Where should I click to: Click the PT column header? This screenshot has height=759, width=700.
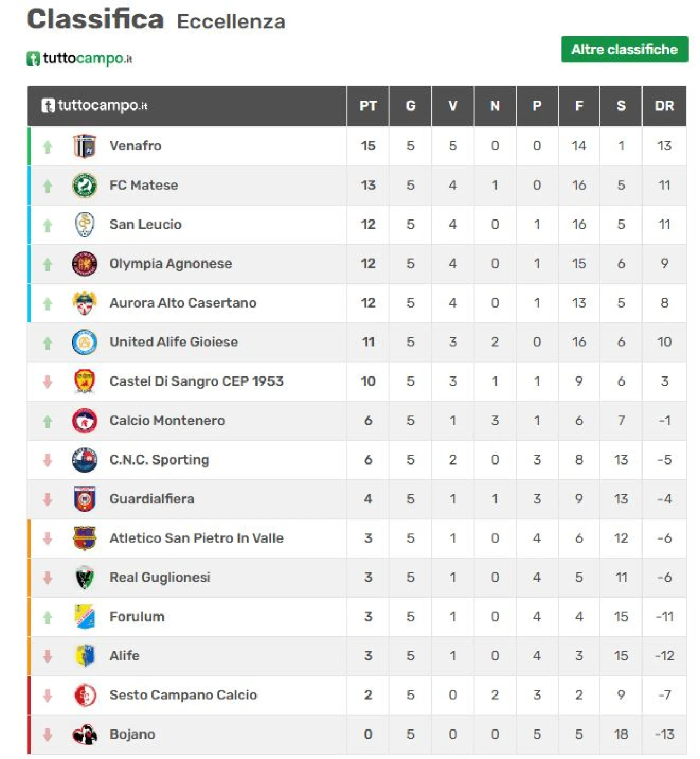pos(367,106)
